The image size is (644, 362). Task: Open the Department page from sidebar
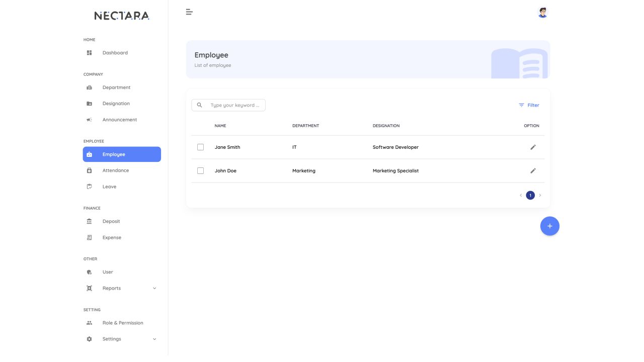point(116,87)
